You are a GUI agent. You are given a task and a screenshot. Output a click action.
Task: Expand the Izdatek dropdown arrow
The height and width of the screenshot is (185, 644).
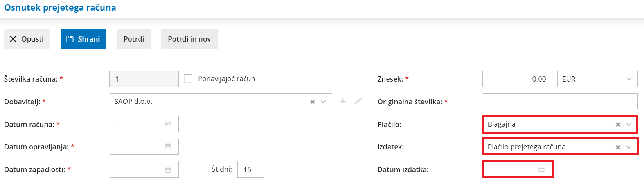tap(629, 147)
